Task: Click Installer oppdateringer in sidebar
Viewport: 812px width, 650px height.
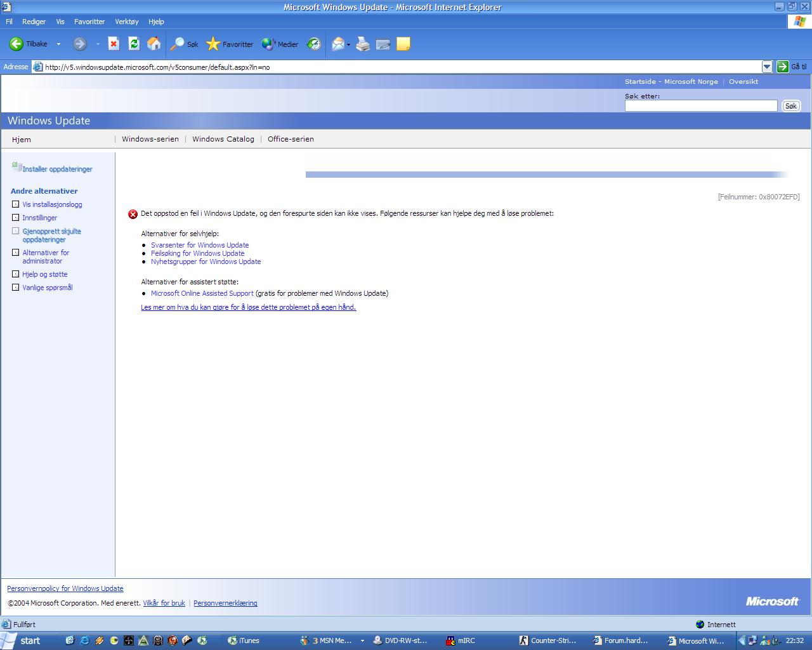Action: (52, 168)
